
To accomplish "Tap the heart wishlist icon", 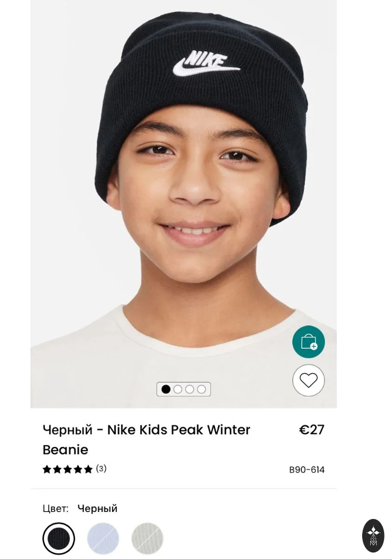I will pyautogui.click(x=308, y=380).
